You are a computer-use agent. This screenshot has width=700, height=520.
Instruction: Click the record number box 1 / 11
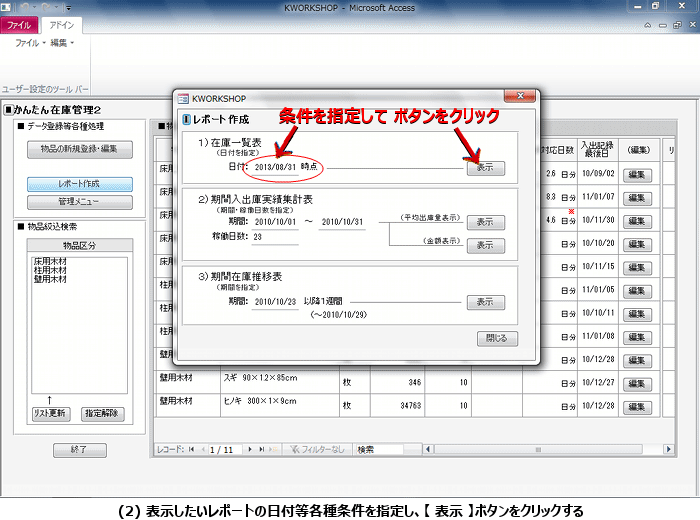pos(225,449)
